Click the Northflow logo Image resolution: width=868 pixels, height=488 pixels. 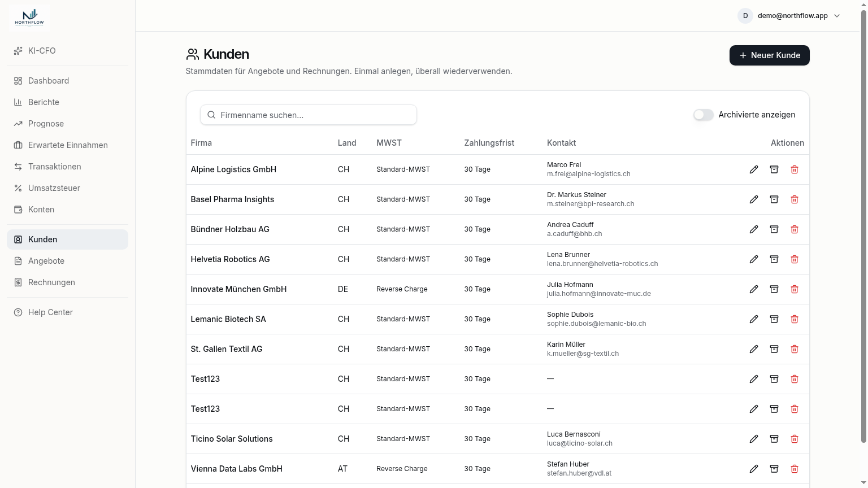tap(29, 17)
